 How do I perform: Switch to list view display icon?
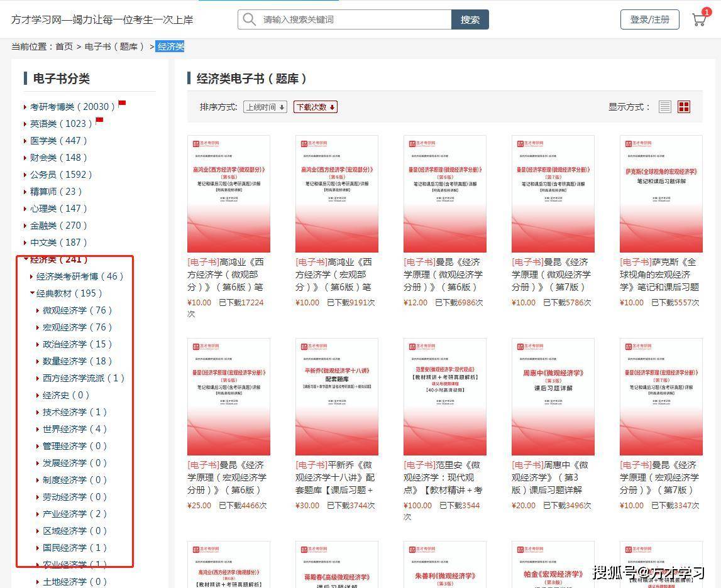point(664,107)
